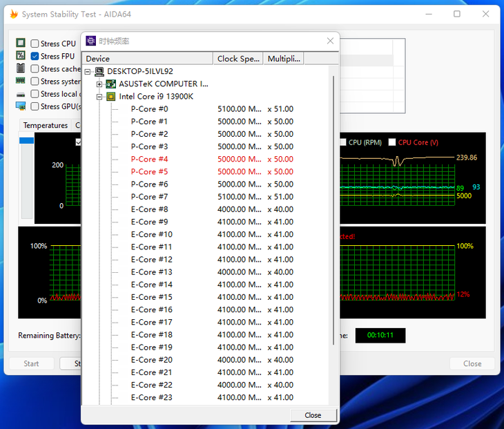Click the Multiplier column header
This screenshot has width=504, height=429.
pyautogui.click(x=284, y=59)
